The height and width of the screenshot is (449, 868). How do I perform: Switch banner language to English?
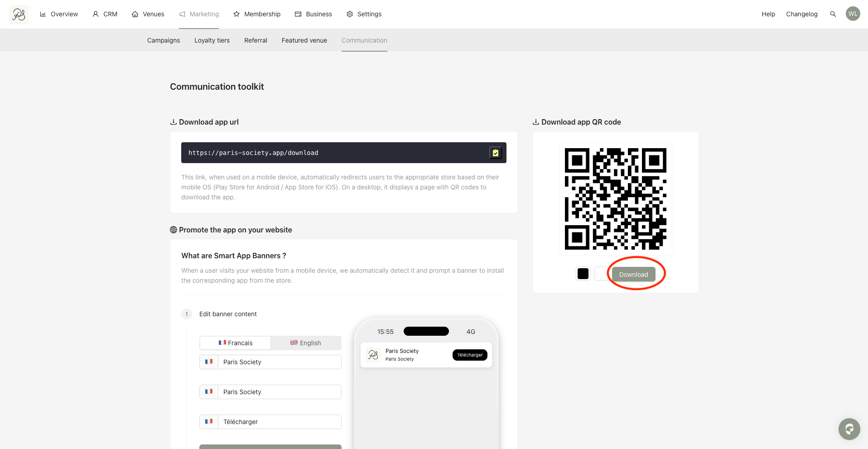[x=306, y=343]
